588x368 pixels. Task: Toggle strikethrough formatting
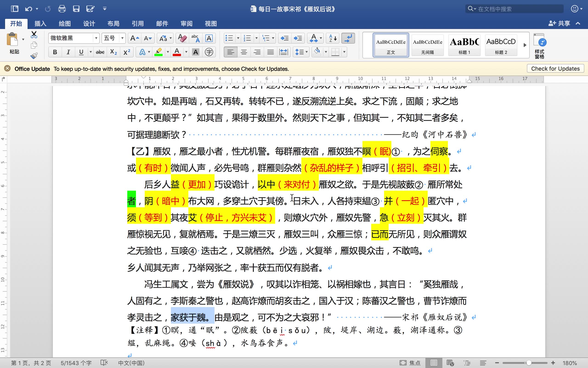(x=100, y=52)
